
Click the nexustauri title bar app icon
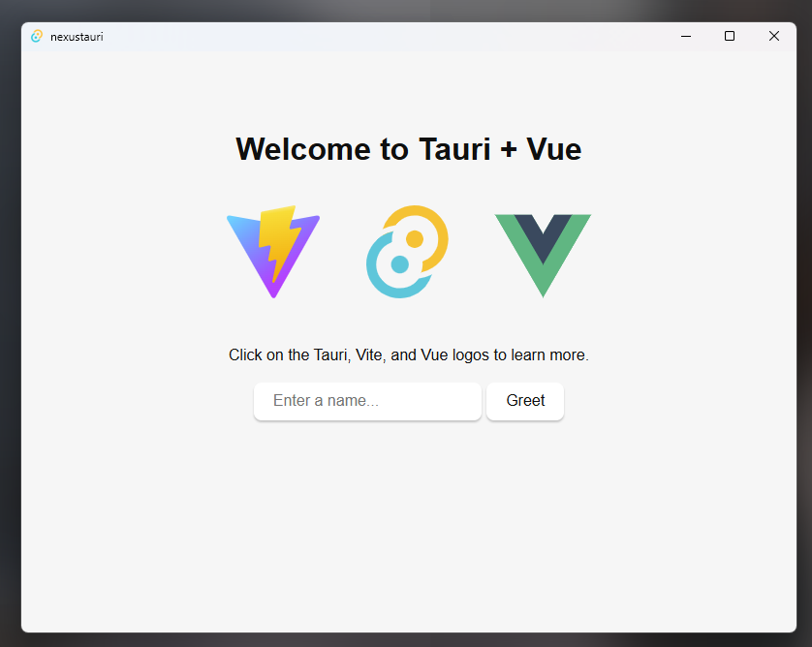(x=37, y=36)
